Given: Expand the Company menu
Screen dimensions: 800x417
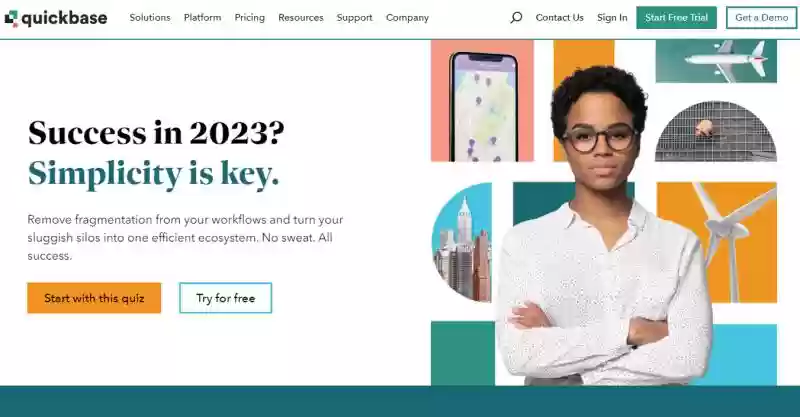Looking at the screenshot, I should point(407,17).
